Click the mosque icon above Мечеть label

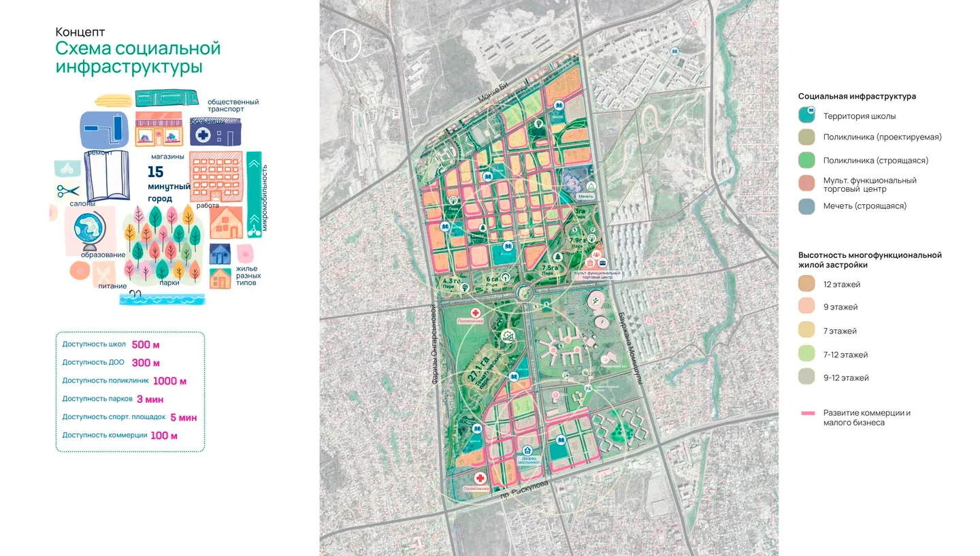591,186
